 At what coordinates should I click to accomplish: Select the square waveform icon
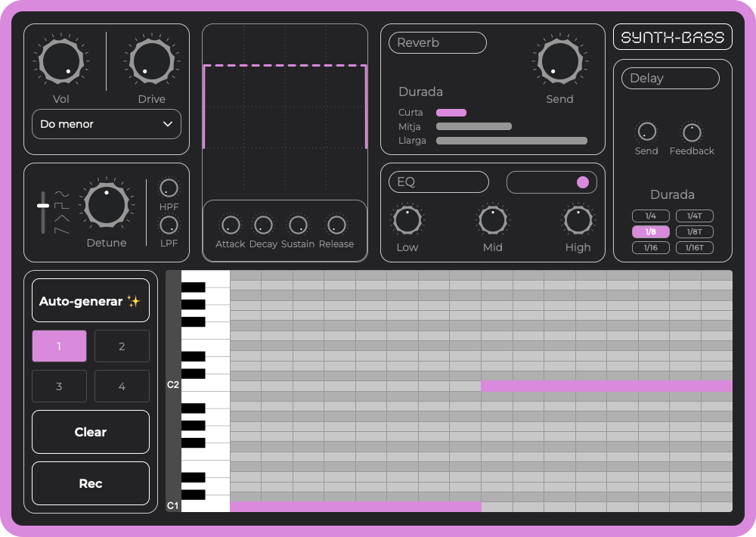pyautogui.click(x=60, y=205)
